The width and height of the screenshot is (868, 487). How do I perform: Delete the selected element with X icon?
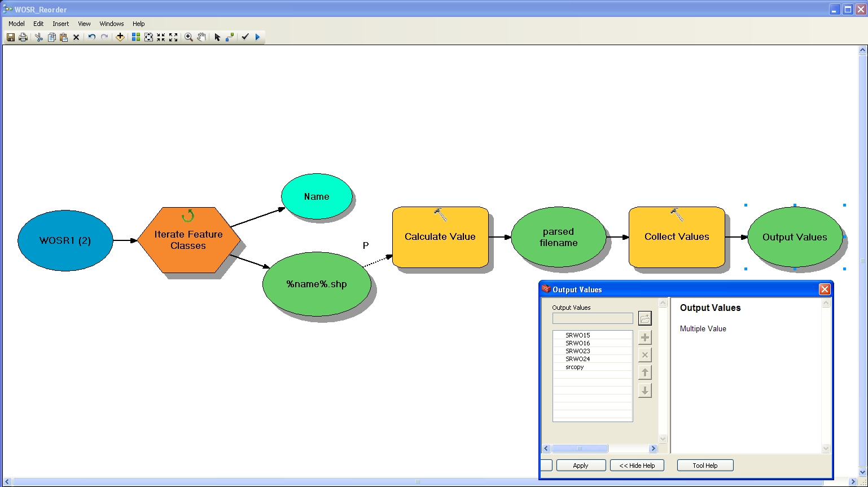click(76, 37)
